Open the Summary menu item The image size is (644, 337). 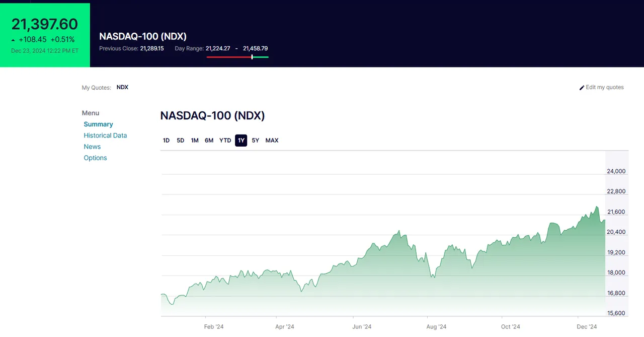pos(98,124)
